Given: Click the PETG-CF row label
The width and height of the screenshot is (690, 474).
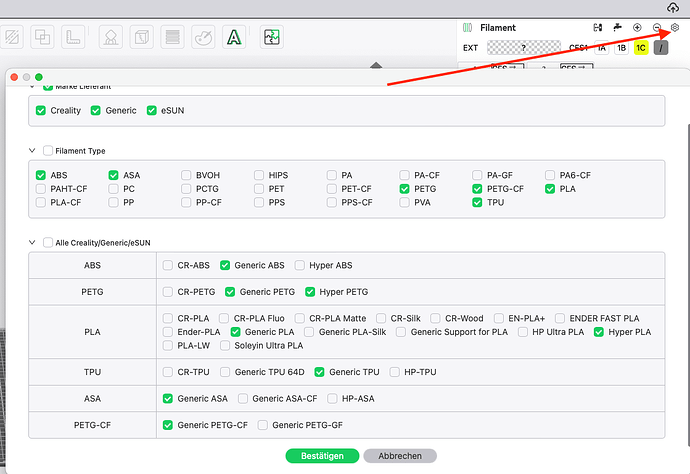Looking at the screenshot, I should 92,425.
